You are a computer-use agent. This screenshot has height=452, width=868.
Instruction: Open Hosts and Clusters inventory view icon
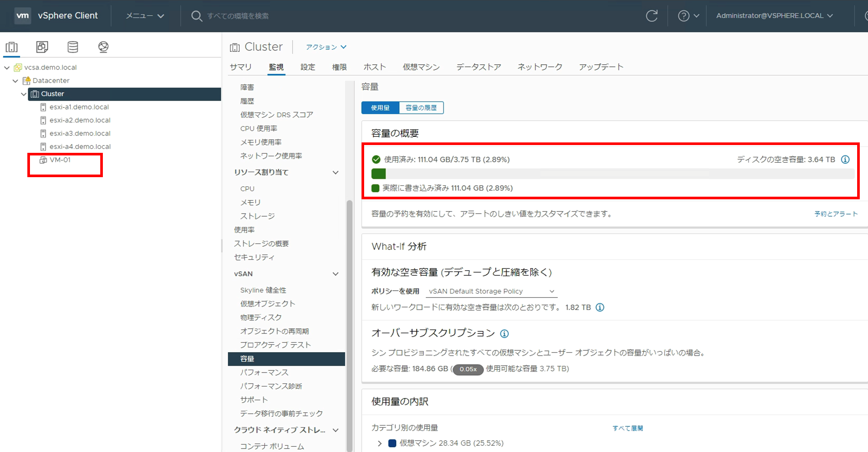point(12,47)
